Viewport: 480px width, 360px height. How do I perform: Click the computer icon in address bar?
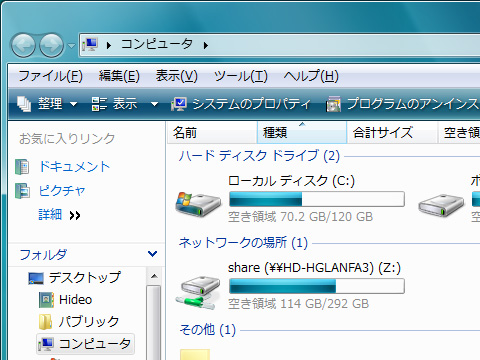91,45
